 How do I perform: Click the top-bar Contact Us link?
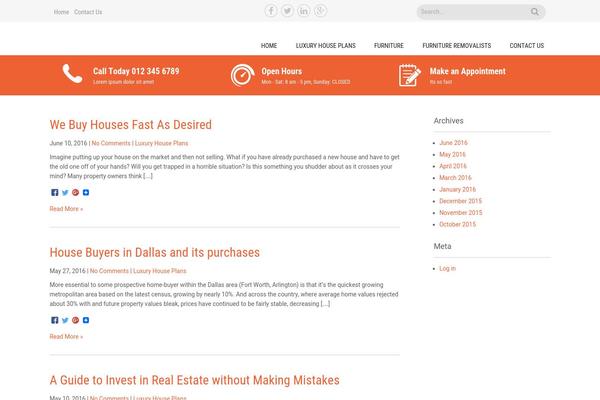88,12
